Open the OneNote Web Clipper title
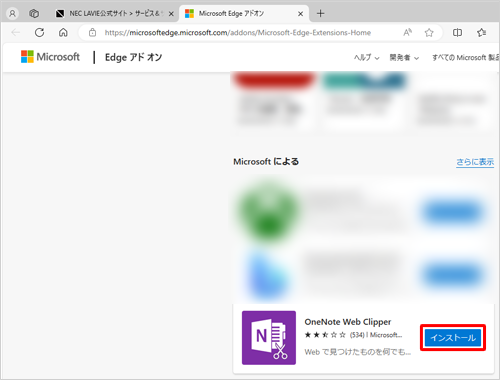Viewport: 500px width, 380px height. (x=348, y=322)
